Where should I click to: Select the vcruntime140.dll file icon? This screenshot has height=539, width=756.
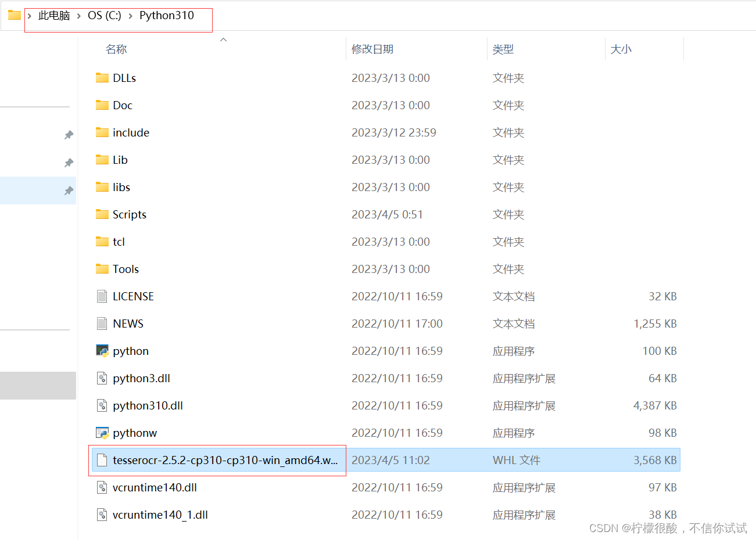[x=101, y=488]
